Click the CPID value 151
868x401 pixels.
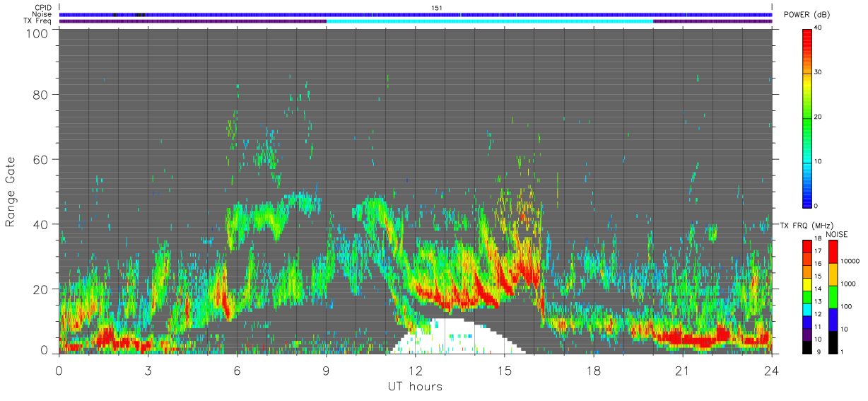[436, 8]
